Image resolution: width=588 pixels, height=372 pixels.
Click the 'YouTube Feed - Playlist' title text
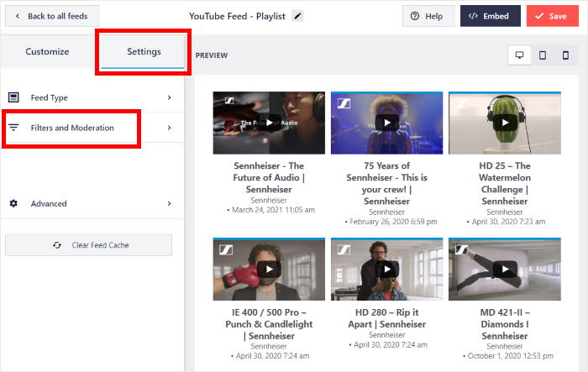(237, 16)
